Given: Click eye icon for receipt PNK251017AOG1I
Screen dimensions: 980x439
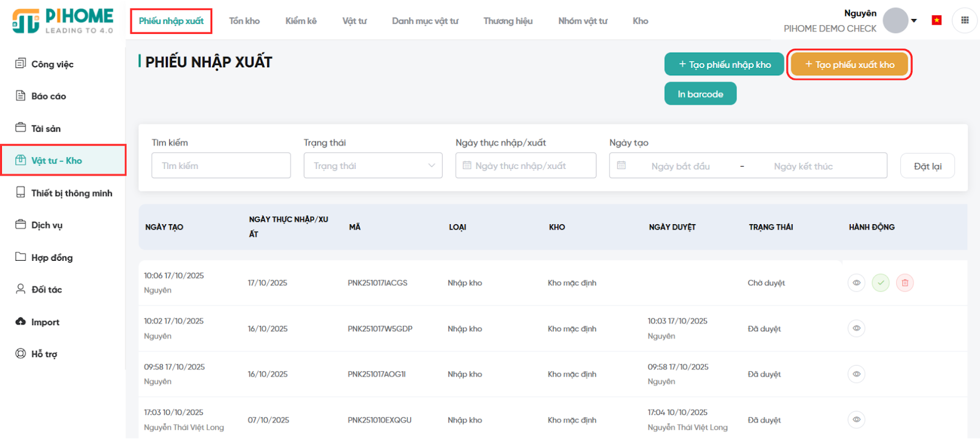Looking at the screenshot, I should click(856, 374).
